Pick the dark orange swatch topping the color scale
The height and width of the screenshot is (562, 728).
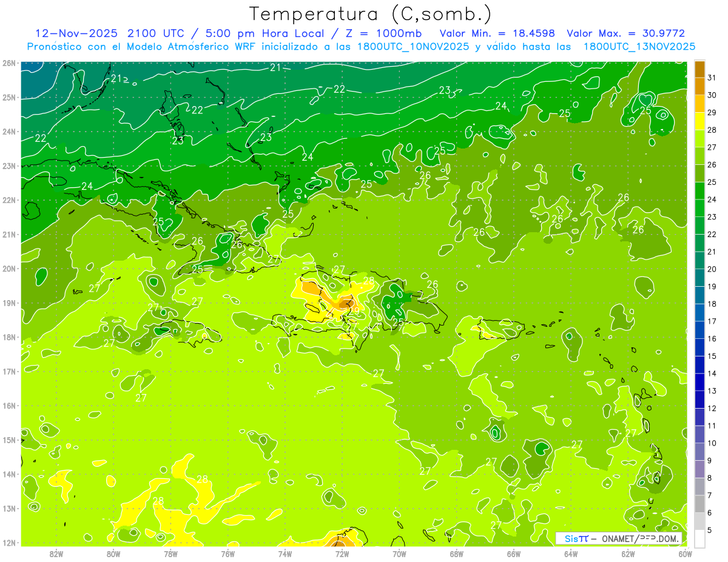[x=699, y=69]
